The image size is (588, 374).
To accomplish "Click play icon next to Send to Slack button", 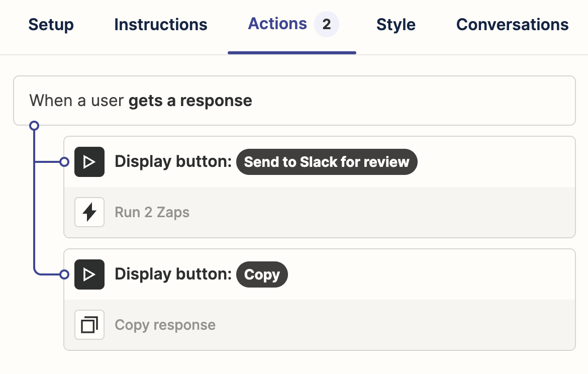I will click(89, 162).
